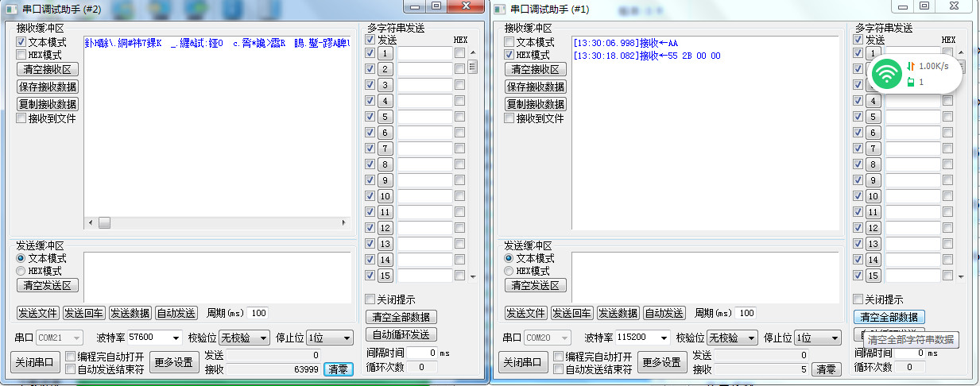Click 保存接收数据 button in window #2

(48, 87)
